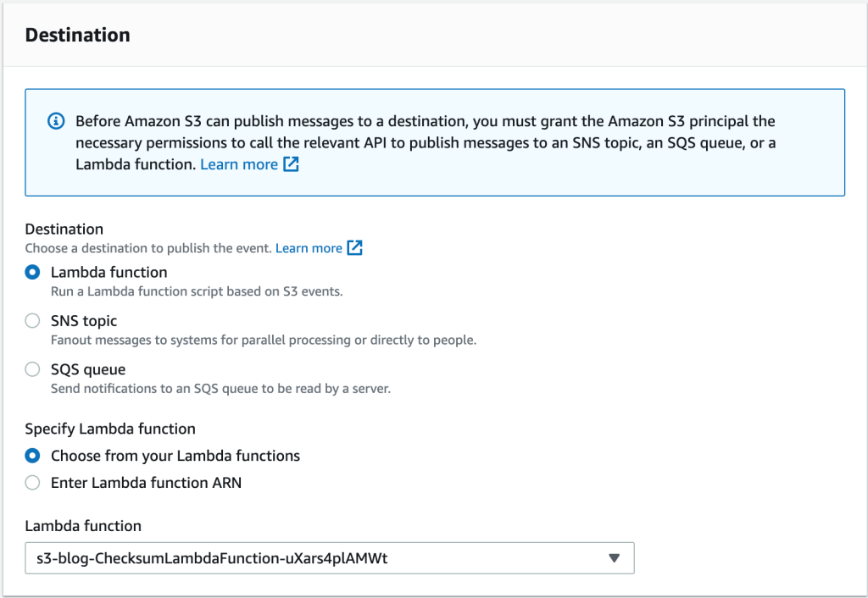Image resolution: width=868 pixels, height=598 pixels.
Task: Click the Destination section header
Action: click(x=77, y=35)
